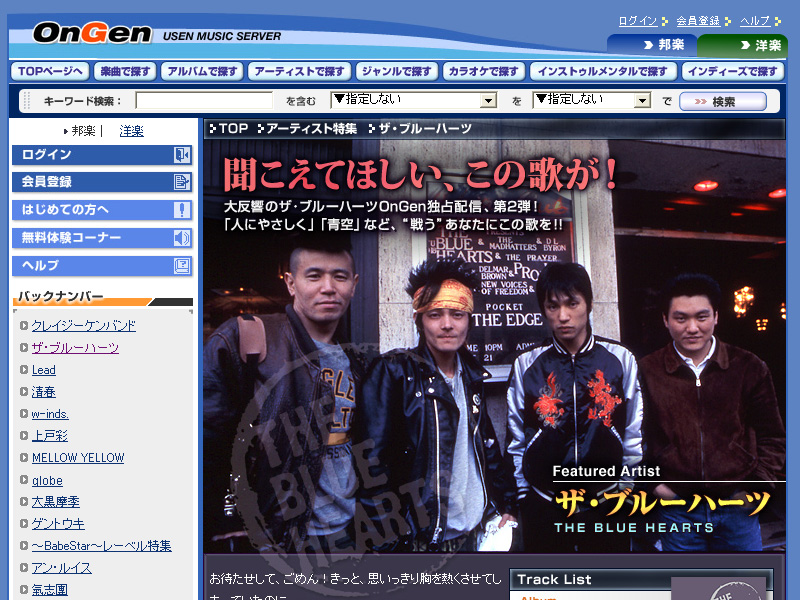800x600 pixels.
Task: Open the 清春 back number link
Action: [x=43, y=392]
